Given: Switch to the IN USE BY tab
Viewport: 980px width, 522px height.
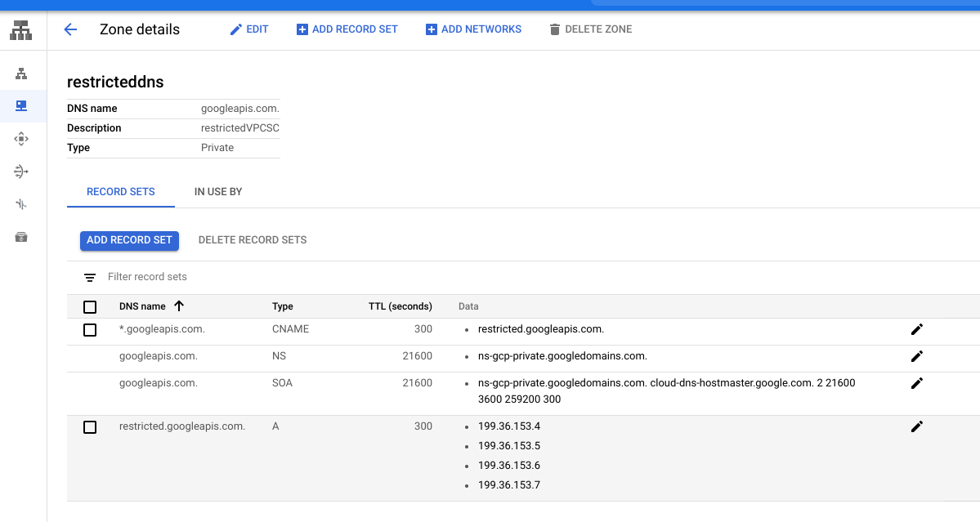Looking at the screenshot, I should pos(217,191).
